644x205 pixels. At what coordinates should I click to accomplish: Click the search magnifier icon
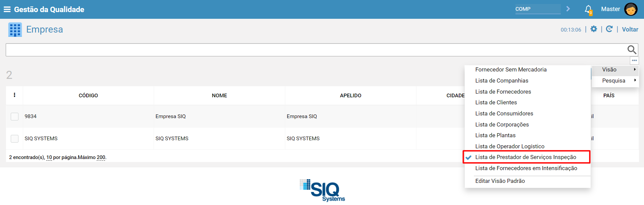click(632, 50)
